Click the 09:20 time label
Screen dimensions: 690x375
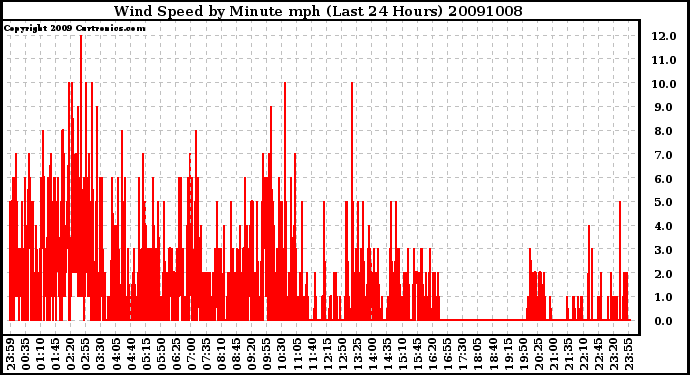tap(252, 355)
